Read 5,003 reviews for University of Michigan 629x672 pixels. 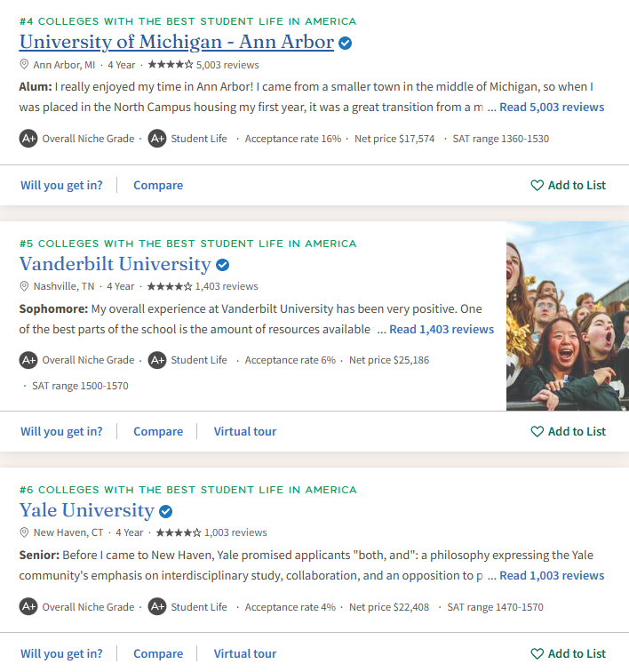[x=552, y=108]
